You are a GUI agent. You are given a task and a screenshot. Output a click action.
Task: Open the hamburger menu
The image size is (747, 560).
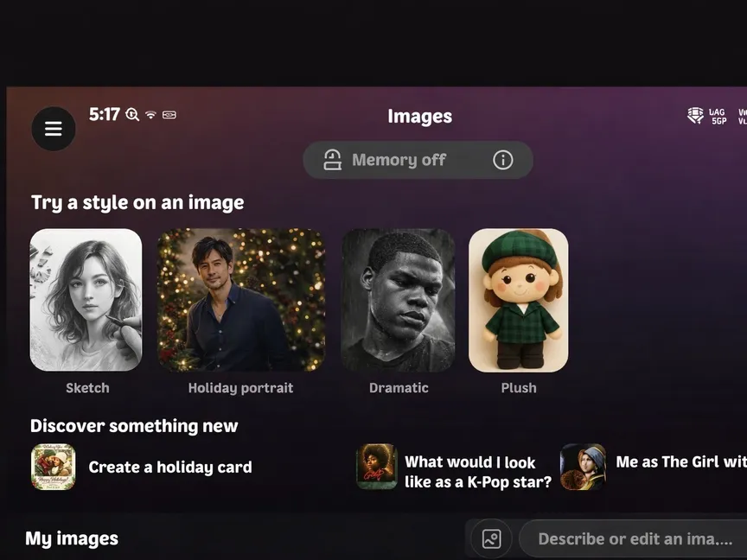pyautogui.click(x=54, y=129)
